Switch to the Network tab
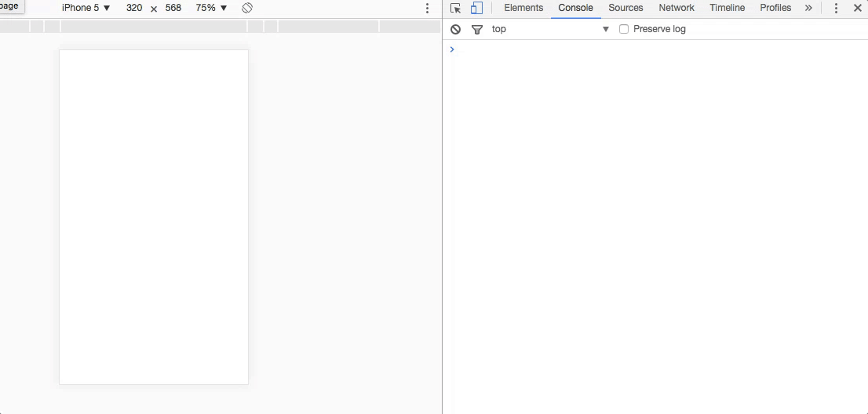868x414 pixels. pyautogui.click(x=677, y=9)
